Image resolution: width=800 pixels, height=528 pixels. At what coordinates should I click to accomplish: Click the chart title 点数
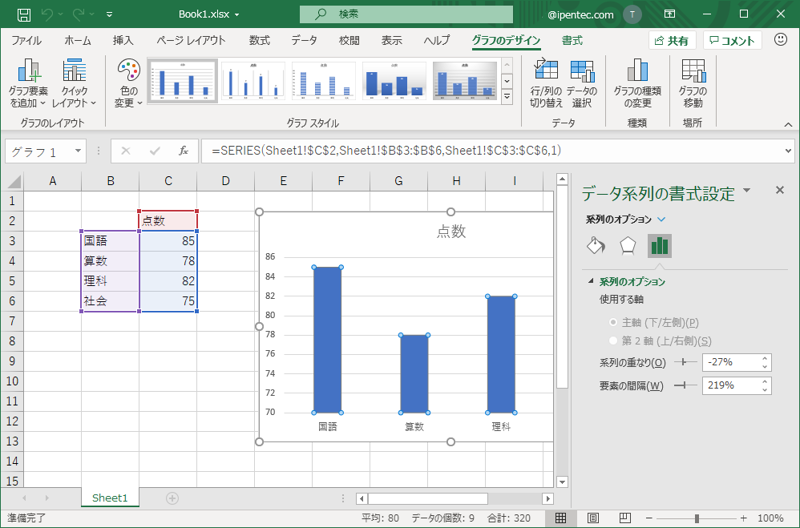tap(451, 231)
